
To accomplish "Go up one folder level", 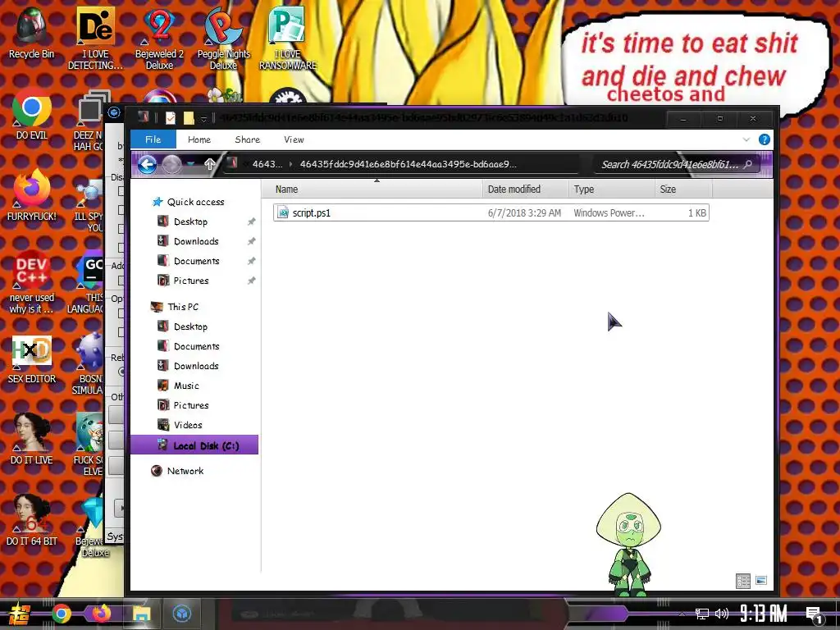I will pyautogui.click(x=209, y=164).
